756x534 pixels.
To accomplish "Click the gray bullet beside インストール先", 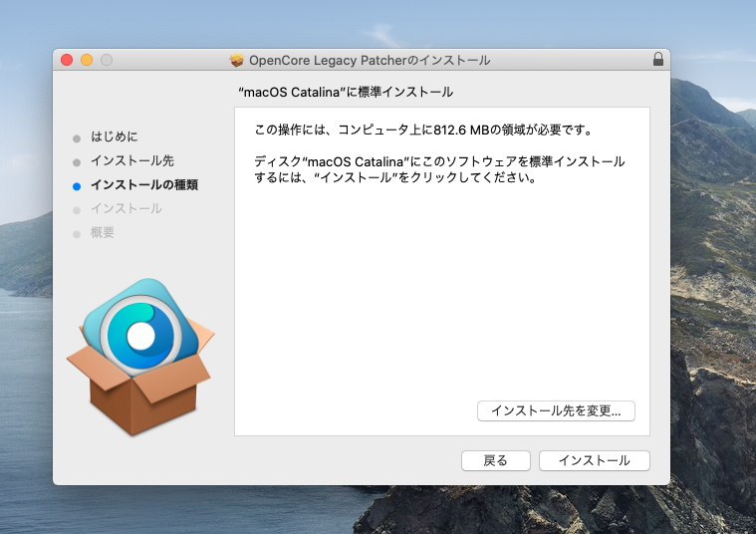I will point(77,161).
